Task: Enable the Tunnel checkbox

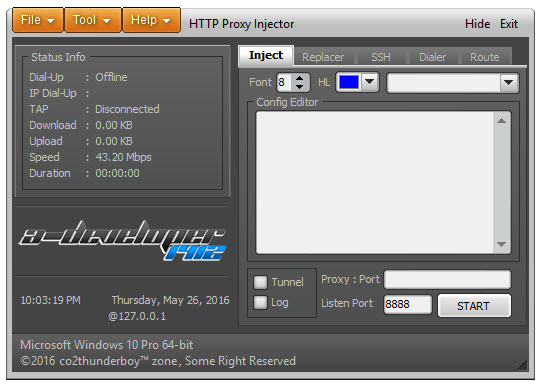Action: click(261, 282)
